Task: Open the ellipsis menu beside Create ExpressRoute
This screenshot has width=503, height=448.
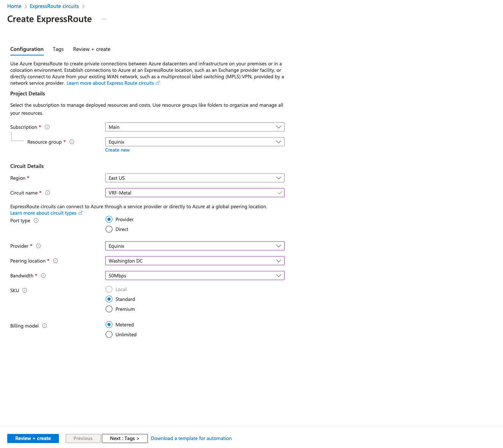Action: click(x=104, y=19)
